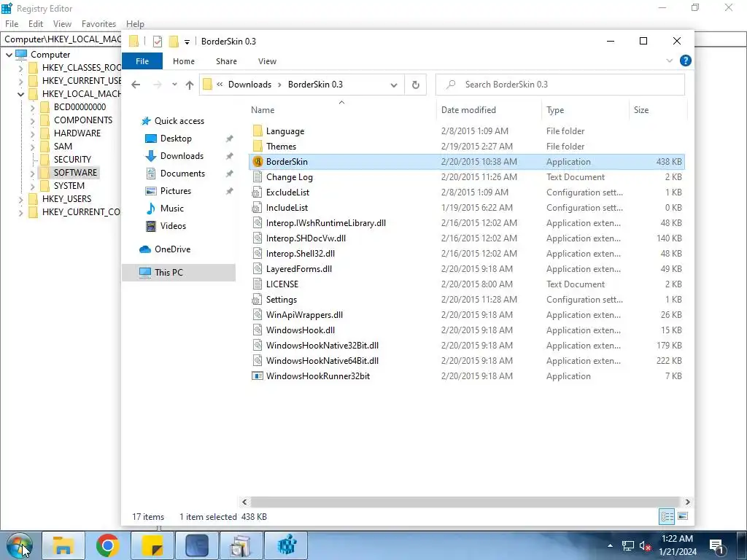Click the horizontal scrollbar right arrow
The image size is (747, 560).
click(687, 502)
